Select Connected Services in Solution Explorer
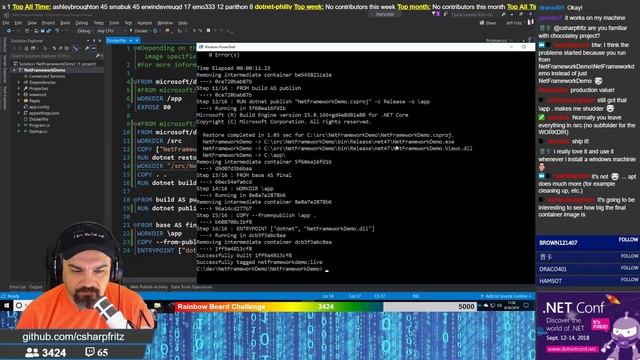 tap(47, 76)
